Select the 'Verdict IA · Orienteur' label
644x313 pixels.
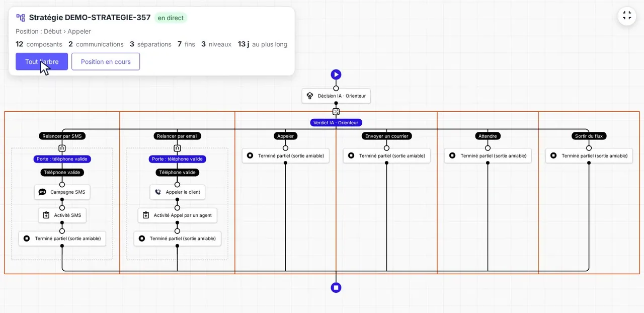pyautogui.click(x=336, y=122)
